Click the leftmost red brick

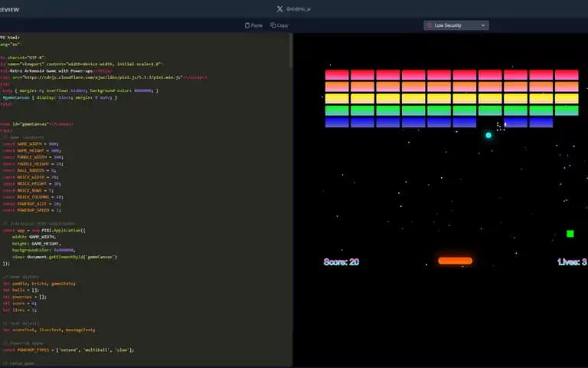click(x=337, y=74)
